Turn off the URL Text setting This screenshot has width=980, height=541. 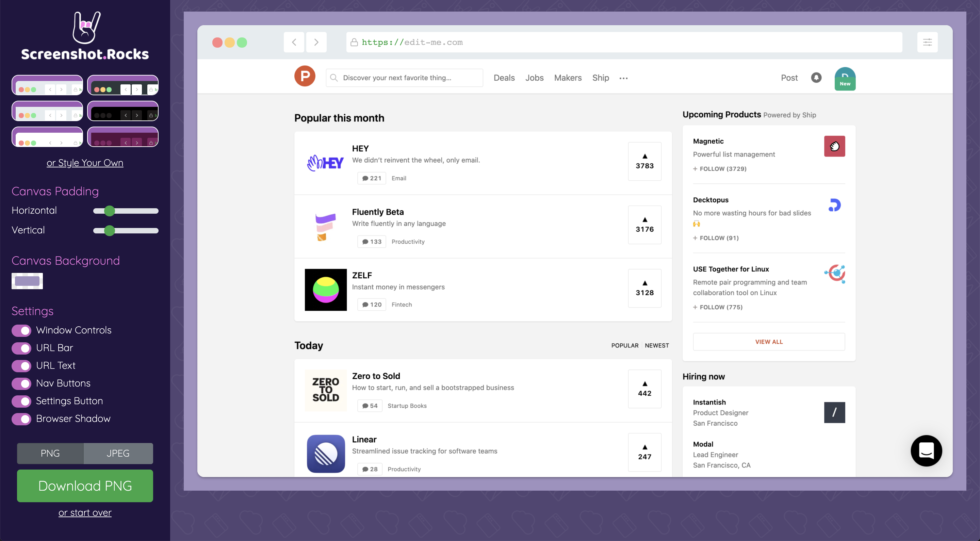pos(22,366)
